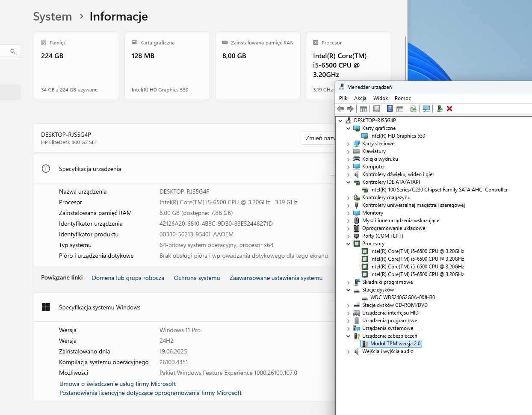Open the Akcja menu

pos(360,98)
